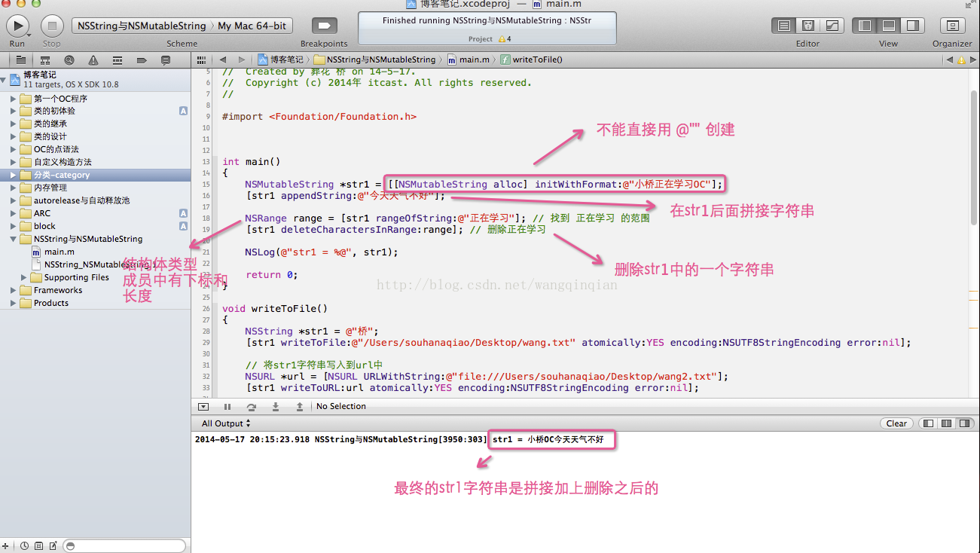Go back in editor history

tap(223, 60)
